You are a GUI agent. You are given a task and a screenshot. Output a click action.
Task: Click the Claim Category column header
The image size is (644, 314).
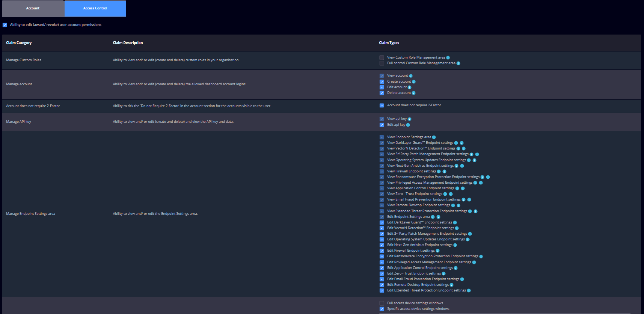coord(56,43)
